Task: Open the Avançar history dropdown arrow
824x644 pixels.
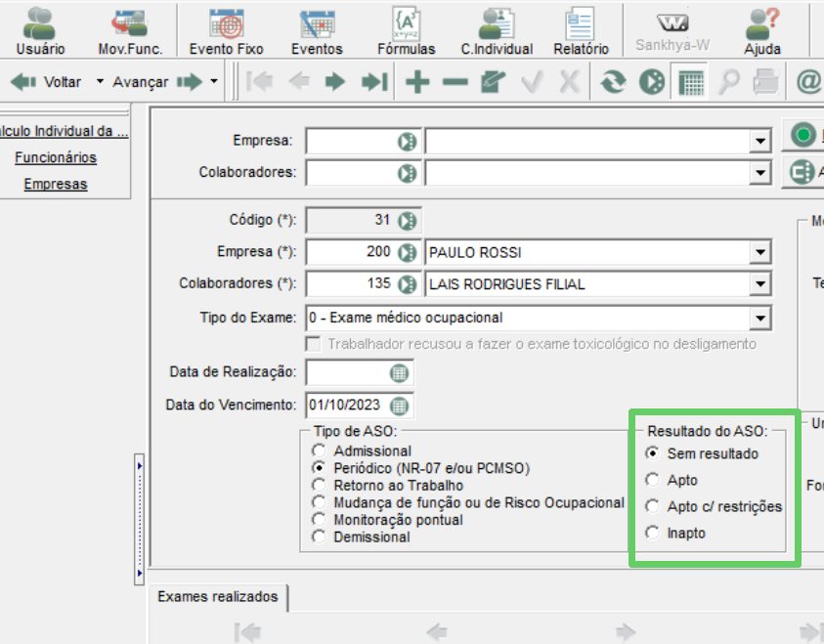Action: [x=214, y=81]
